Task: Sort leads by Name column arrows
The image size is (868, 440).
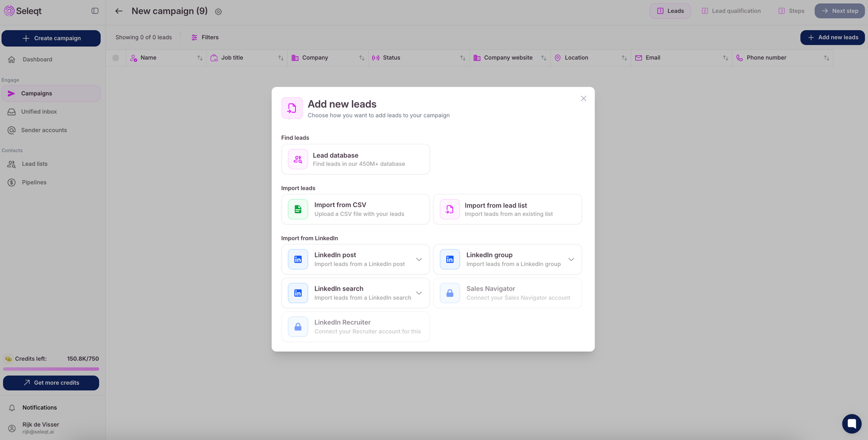Action: tap(200, 58)
